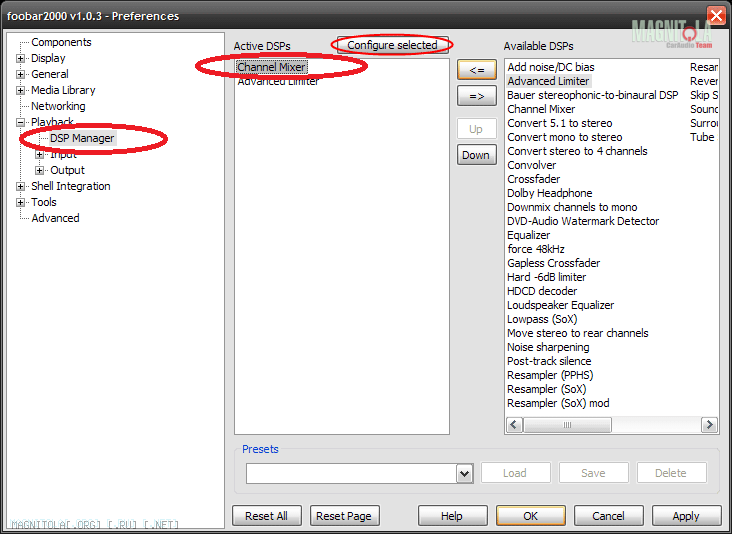Open the Presets dropdown arrow
Screen dimensions: 732x534
[x=465, y=473]
